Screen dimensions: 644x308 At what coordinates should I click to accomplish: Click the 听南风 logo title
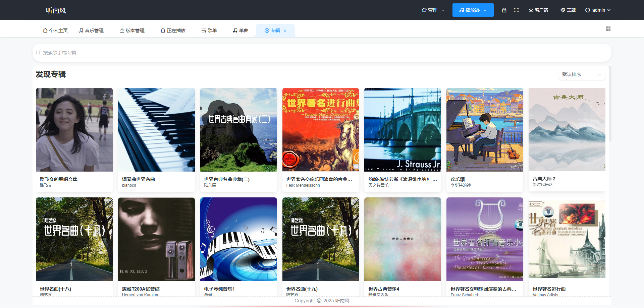56,10
